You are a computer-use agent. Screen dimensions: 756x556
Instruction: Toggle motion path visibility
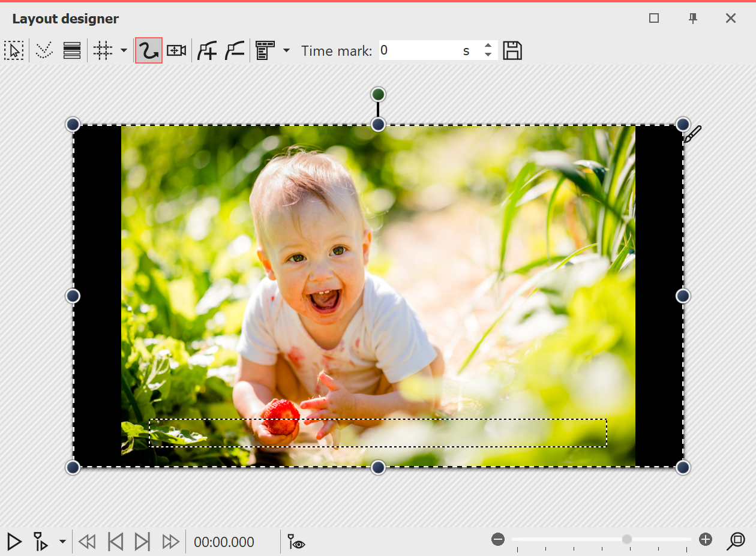295,542
